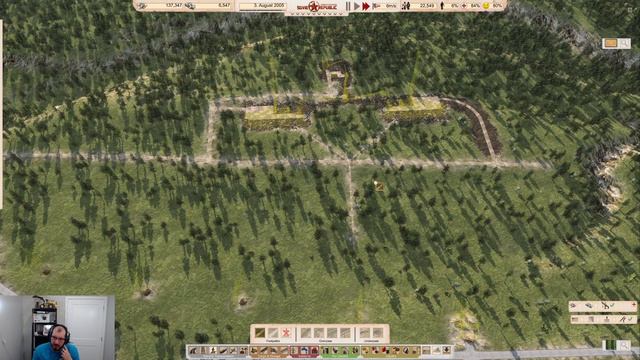Select the last road tile in the middle popup group
The width and height of the screenshot is (640, 360).
(x=345, y=333)
